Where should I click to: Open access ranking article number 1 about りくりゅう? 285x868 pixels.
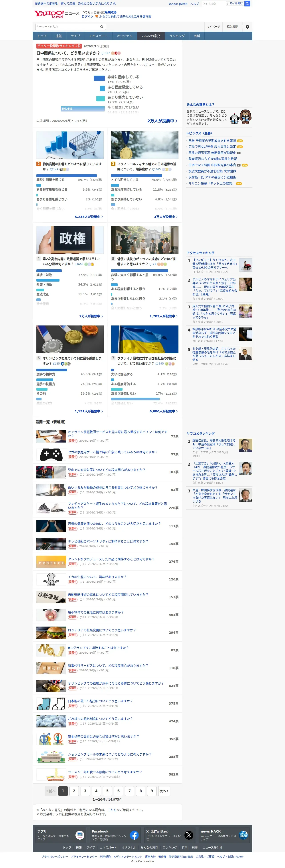[x=215, y=264]
